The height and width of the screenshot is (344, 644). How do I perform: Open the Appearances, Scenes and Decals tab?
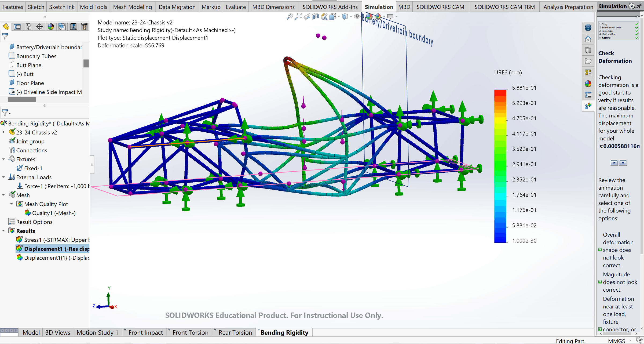tap(588, 84)
